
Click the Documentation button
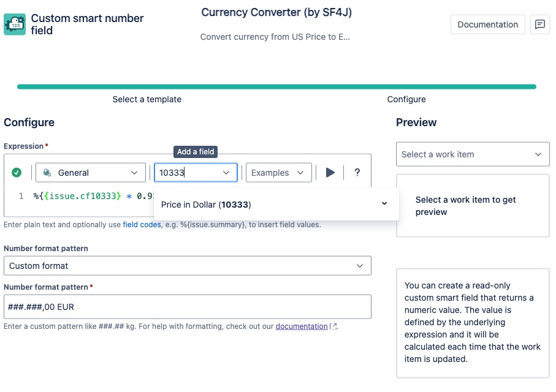point(487,24)
